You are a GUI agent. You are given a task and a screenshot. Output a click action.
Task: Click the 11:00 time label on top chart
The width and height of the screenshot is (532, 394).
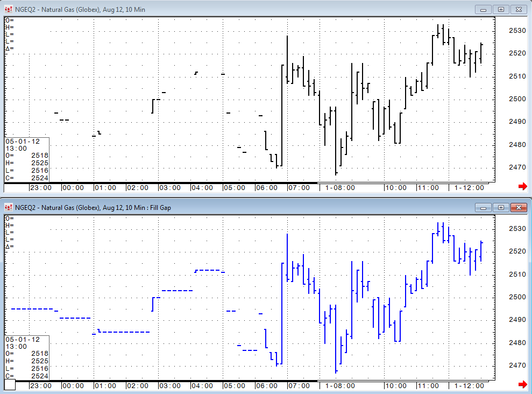428,188
